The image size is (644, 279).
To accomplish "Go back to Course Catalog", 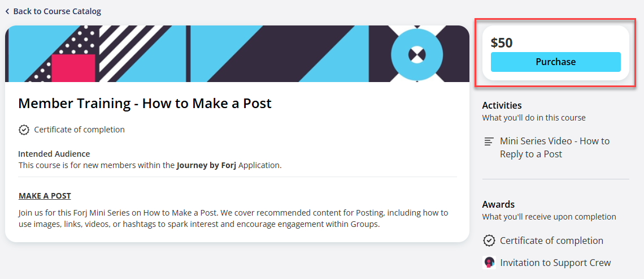I will pos(56,11).
